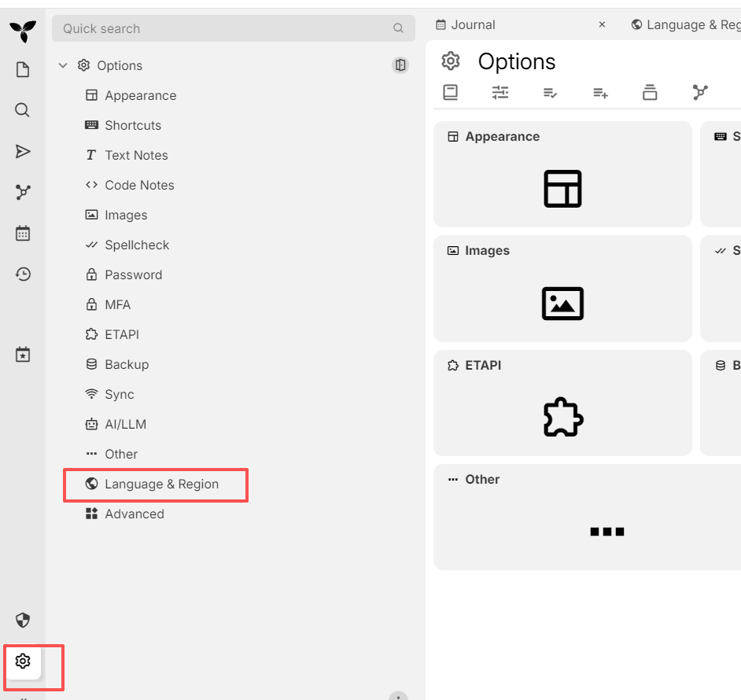Click into the Quick search field
The image size is (741, 700).
point(234,28)
